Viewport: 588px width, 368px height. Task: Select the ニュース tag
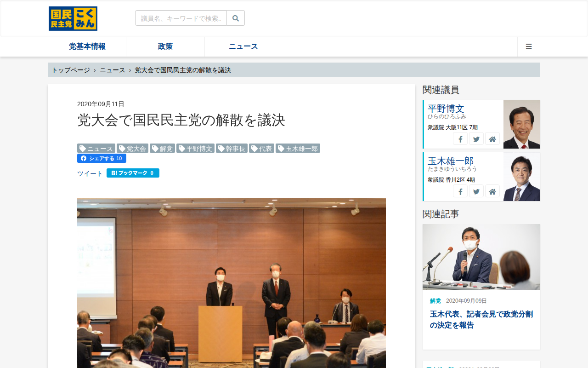pos(96,149)
